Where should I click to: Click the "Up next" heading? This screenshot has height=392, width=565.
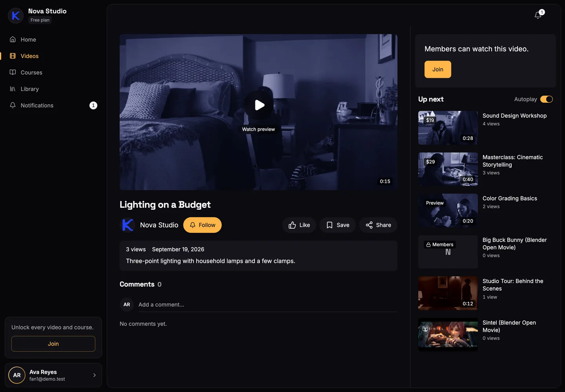[431, 99]
